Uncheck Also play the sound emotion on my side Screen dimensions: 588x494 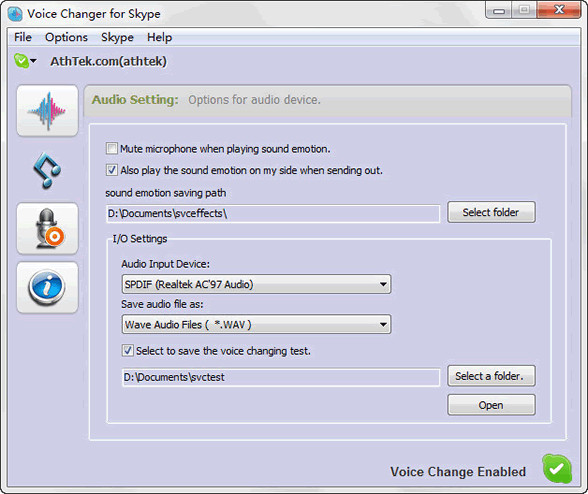111,170
